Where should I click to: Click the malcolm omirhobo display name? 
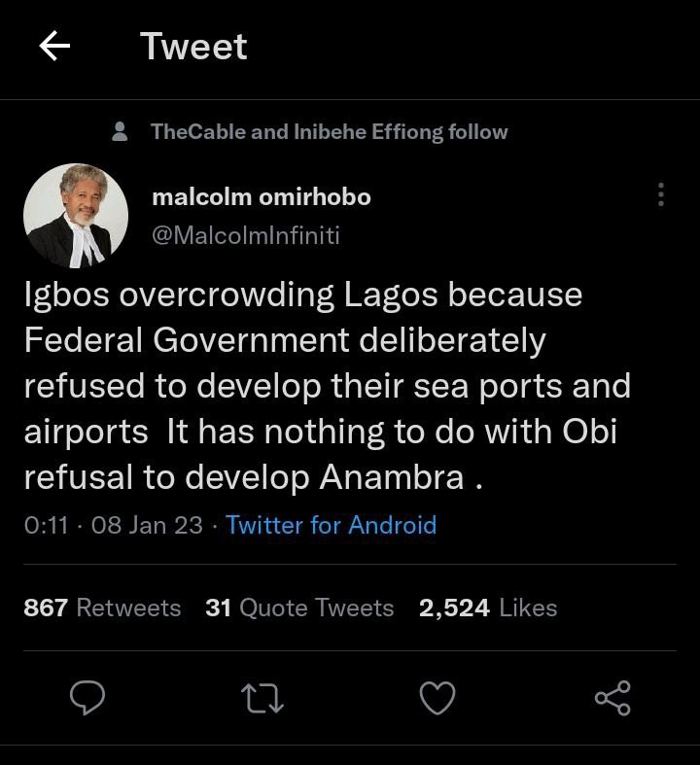262,197
